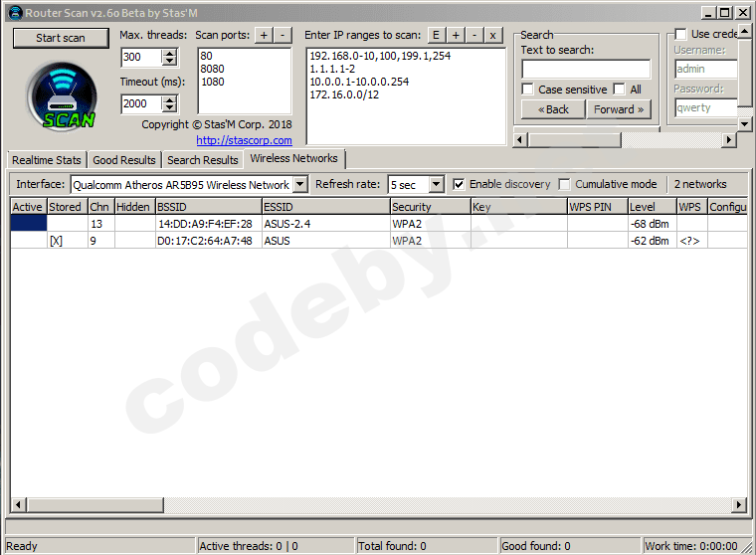The height and width of the screenshot is (555, 756).
Task: Sort networks by Level column header
Action: [x=653, y=207]
